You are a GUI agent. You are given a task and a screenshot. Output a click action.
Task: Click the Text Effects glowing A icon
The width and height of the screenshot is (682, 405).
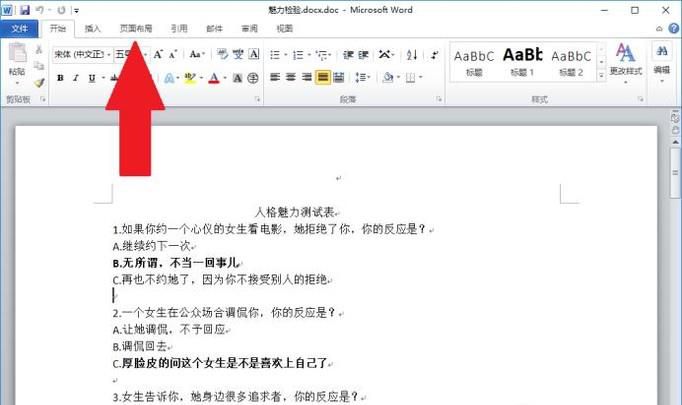169,78
